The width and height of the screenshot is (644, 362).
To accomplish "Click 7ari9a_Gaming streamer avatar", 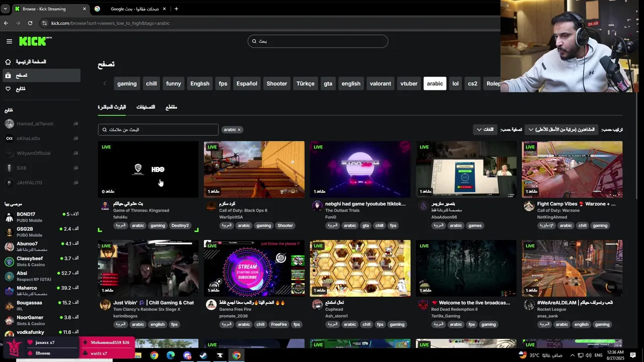I will (423, 305).
